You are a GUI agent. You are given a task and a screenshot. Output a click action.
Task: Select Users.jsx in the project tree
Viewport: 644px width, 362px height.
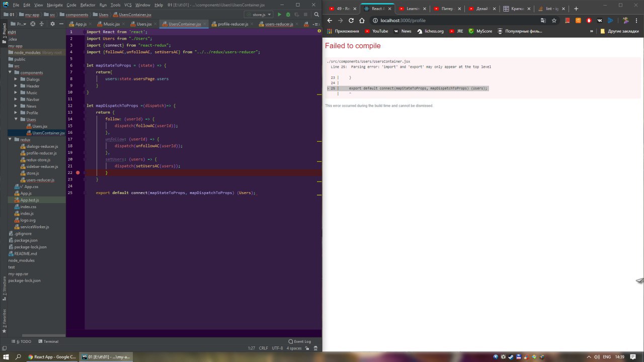(x=40, y=126)
